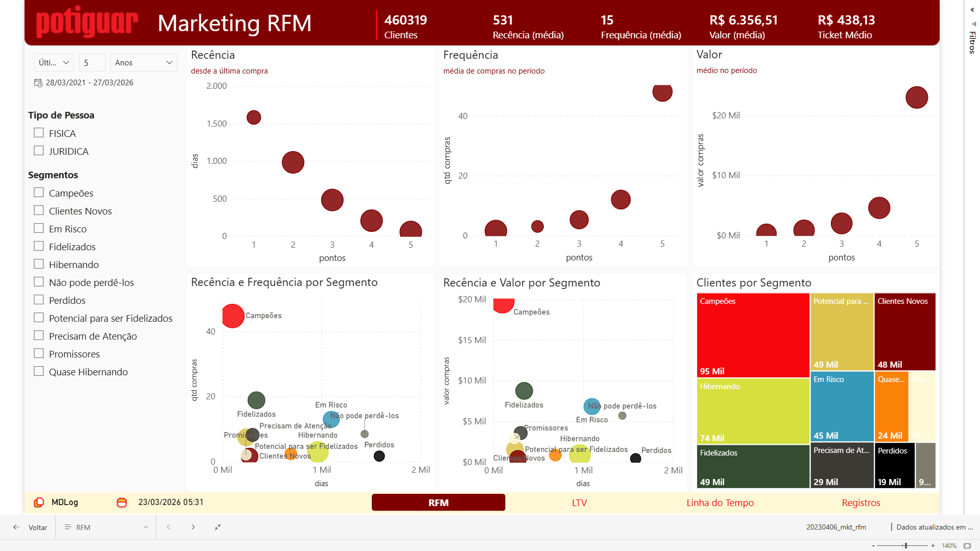Enable the FISICA checkbox
This screenshot has width=980, height=551.
[38, 133]
